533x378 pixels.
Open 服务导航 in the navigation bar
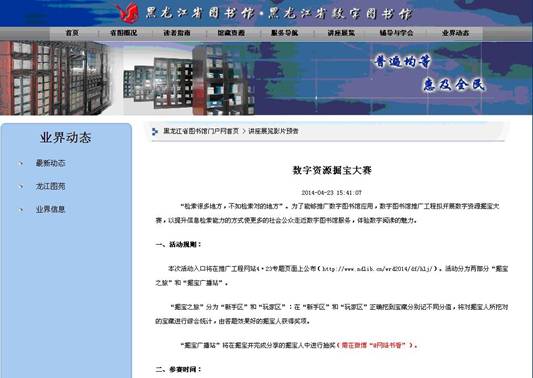click(x=285, y=33)
